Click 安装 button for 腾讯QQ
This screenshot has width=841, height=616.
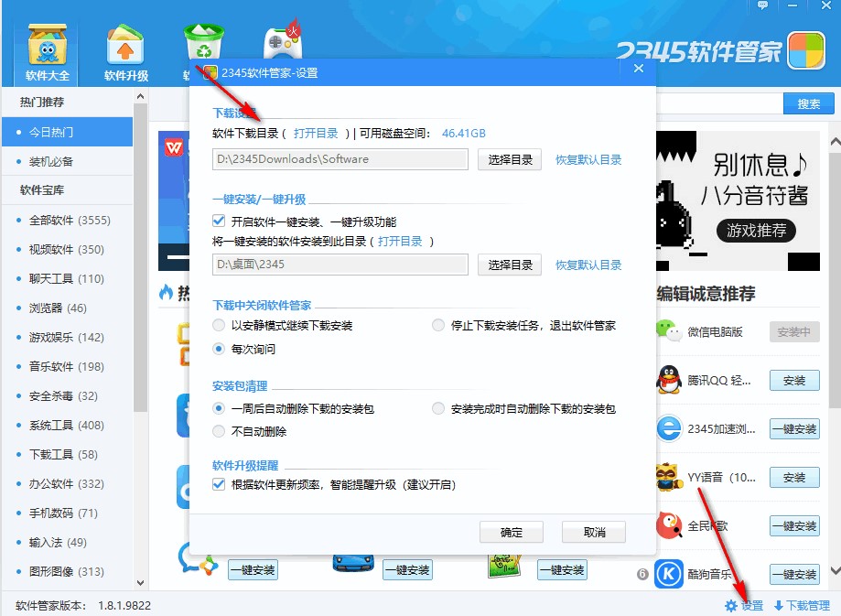pos(794,381)
